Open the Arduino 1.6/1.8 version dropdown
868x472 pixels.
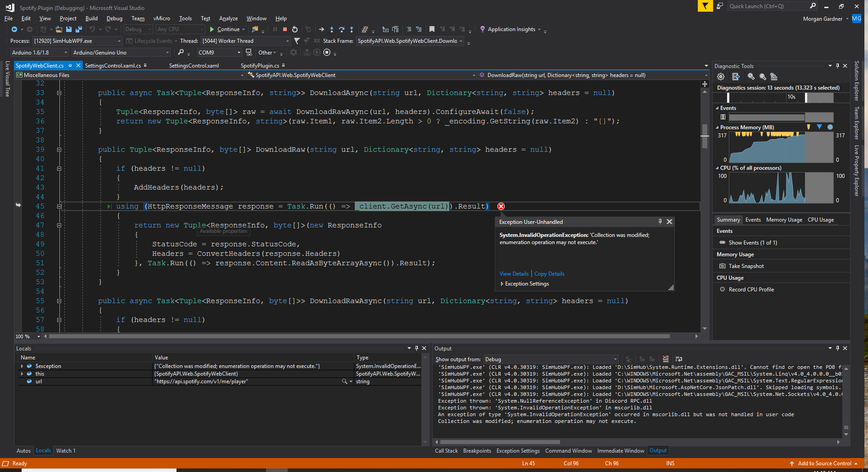click(x=39, y=52)
